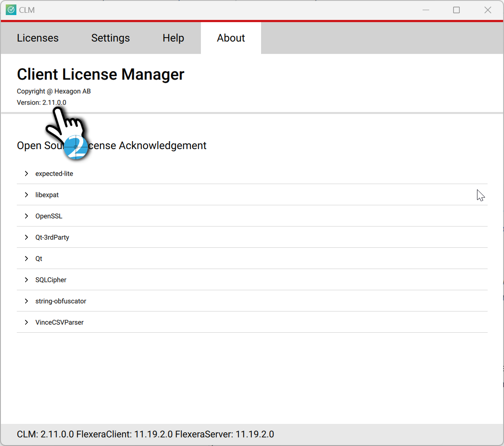The width and height of the screenshot is (504, 446).
Task: Open the Licenses tab
Action: coord(38,38)
